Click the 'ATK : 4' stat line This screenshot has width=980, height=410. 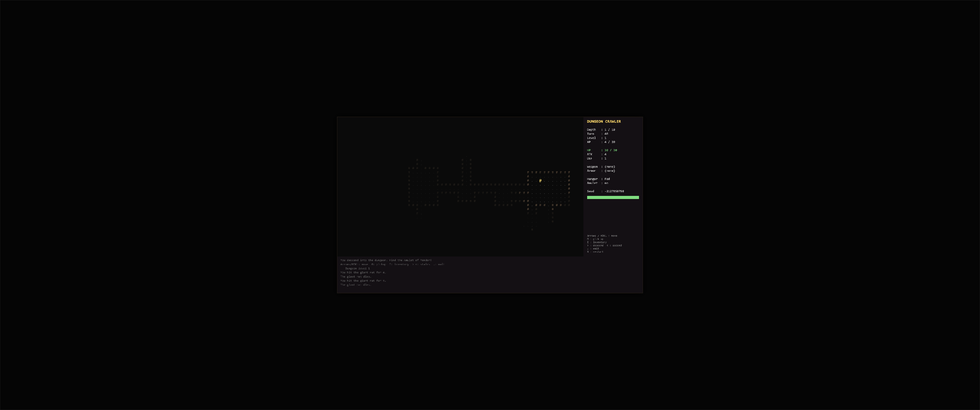coord(596,154)
